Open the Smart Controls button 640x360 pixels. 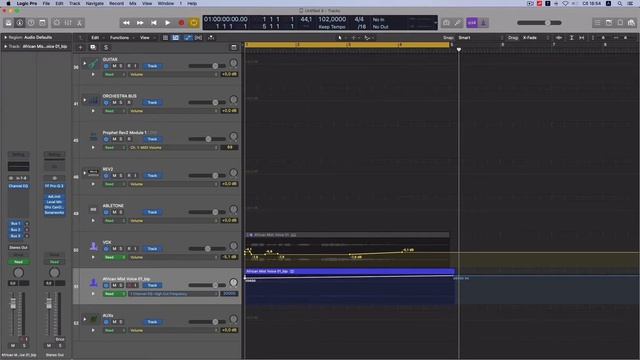coord(57,23)
